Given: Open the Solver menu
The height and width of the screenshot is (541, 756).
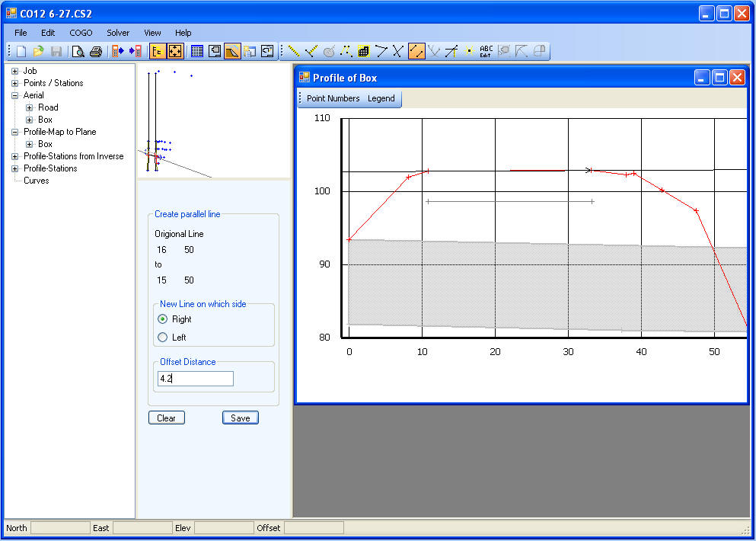Looking at the screenshot, I should (118, 33).
